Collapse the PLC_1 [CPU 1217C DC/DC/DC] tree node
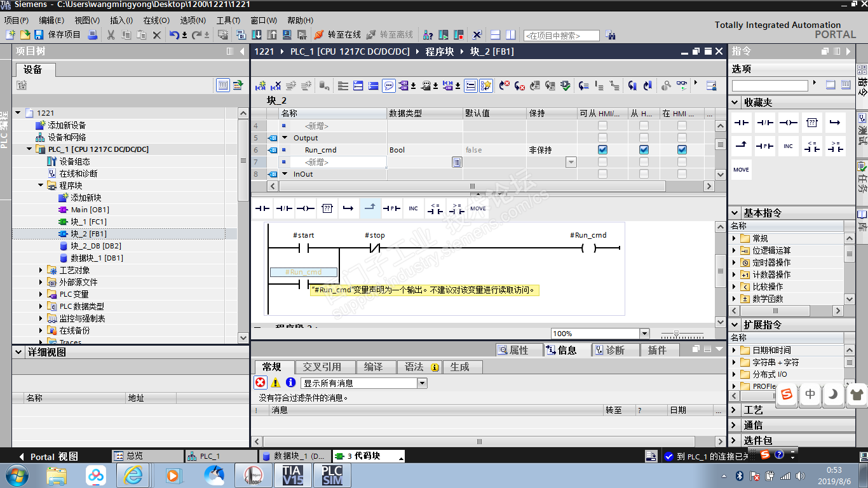 coord(29,149)
